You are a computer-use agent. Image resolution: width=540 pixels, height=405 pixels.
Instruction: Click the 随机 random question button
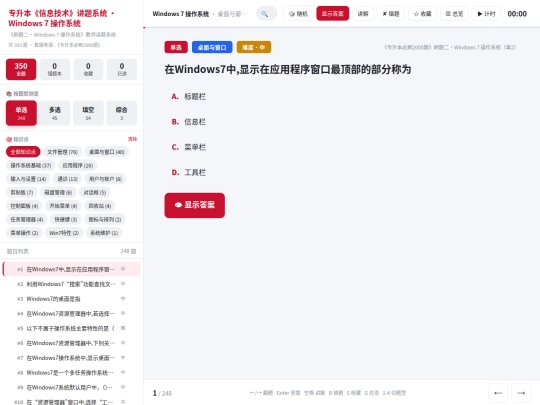298,14
